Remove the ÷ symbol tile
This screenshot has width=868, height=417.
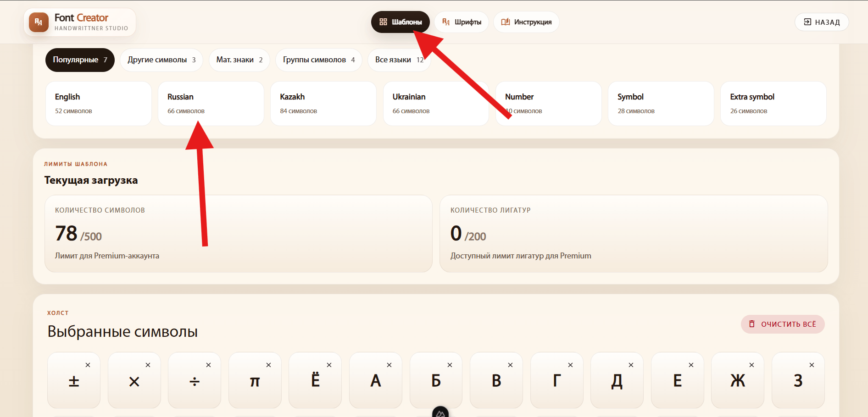point(208,365)
